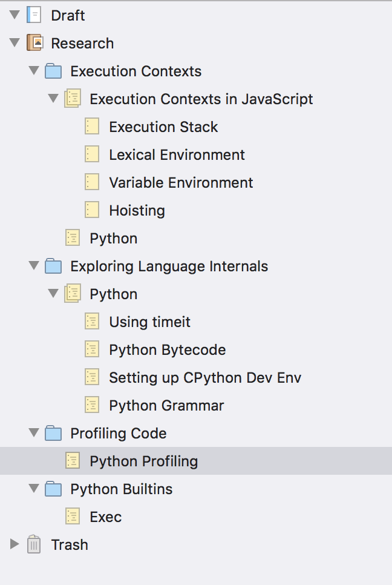The height and width of the screenshot is (585, 392).
Task: Open the Hoisting document
Action: click(137, 210)
